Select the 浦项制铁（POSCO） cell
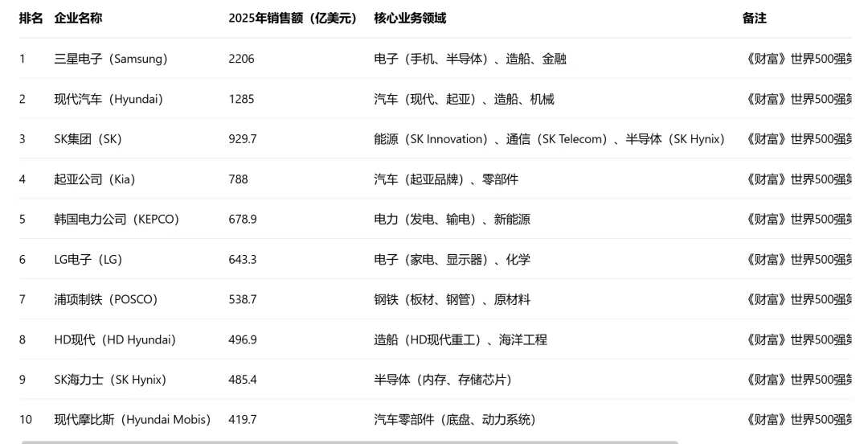This screenshot has width=868, height=444. (106, 299)
